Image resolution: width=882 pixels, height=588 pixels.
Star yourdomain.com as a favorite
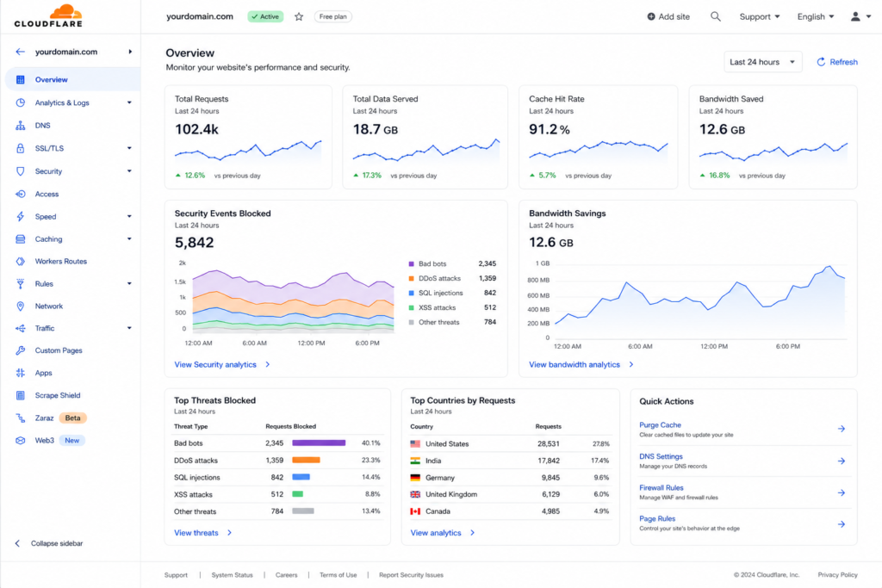pos(299,17)
